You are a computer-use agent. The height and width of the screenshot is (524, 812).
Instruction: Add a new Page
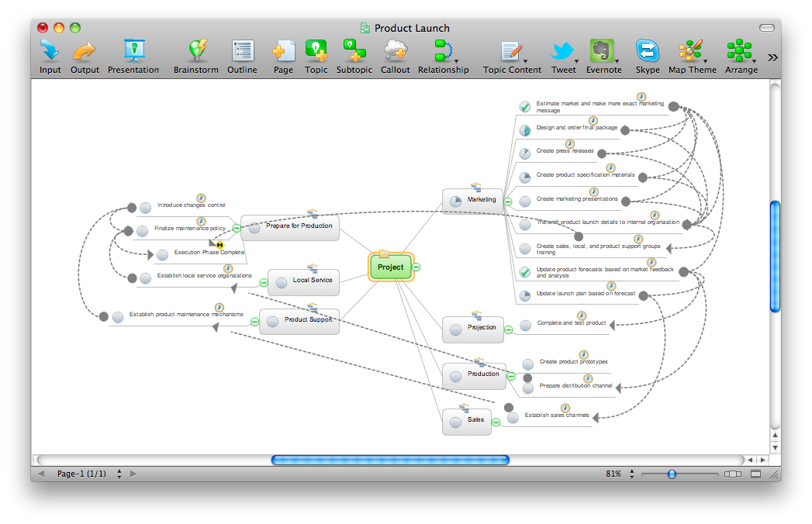pos(283,57)
